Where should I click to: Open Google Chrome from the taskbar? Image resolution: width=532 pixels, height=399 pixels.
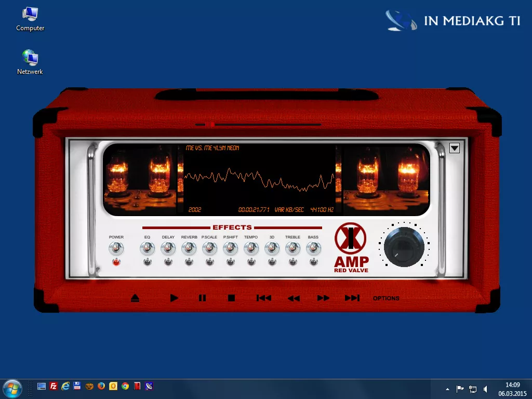pyautogui.click(x=125, y=386)
